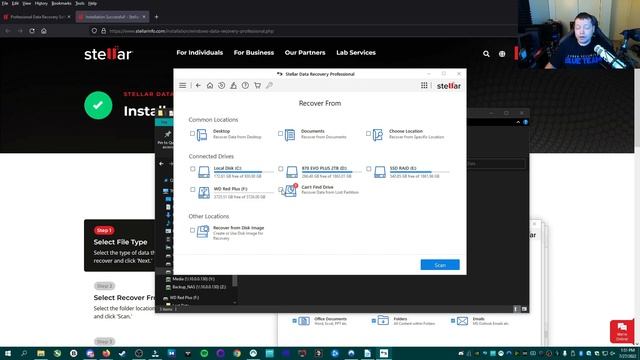
Task: Click the Explorer navigation pane scrollbar
Action: 235,280
